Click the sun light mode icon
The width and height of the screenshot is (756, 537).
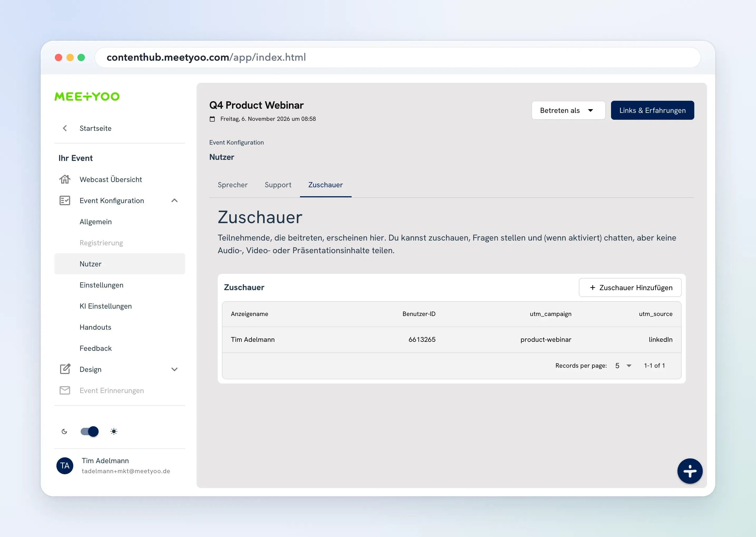(114, 431)
